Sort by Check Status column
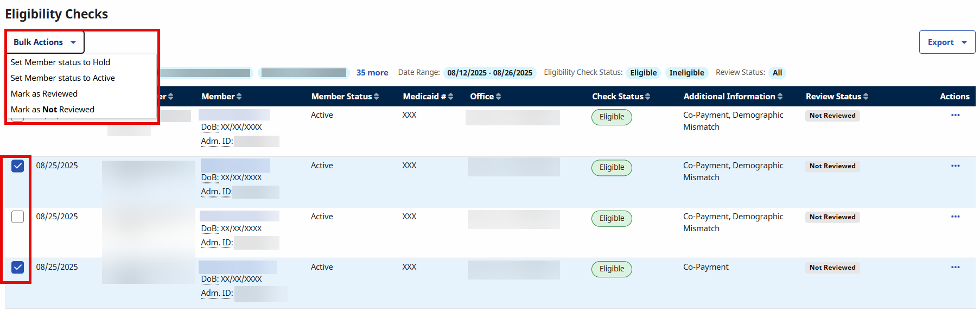Viewport: 980px width, 311px height. coord(621,97)
